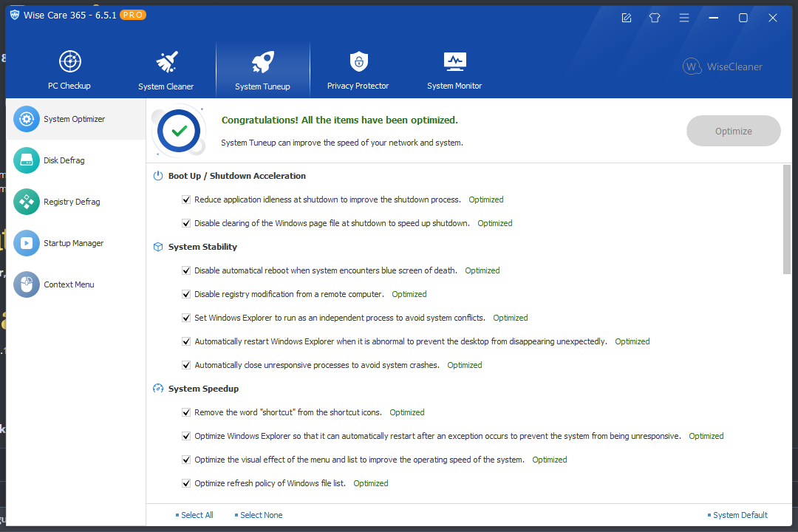Click the System Speedup heading

pos(204,389)
